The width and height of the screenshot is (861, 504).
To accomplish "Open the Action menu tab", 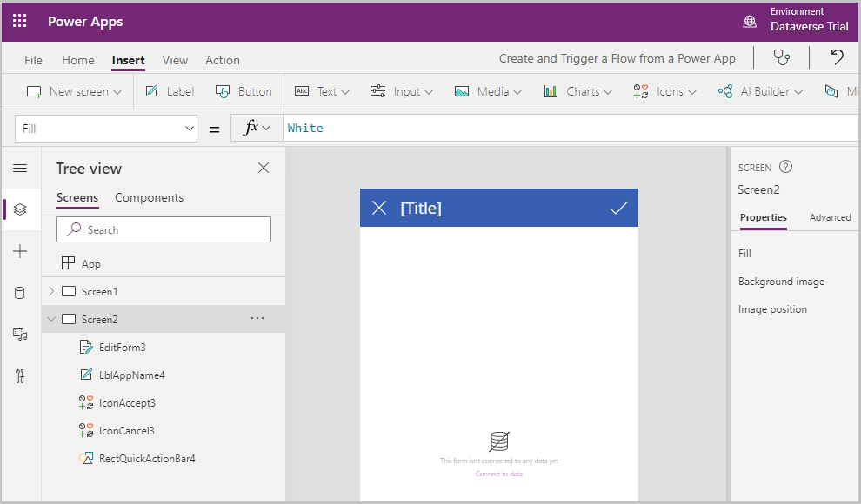I will (223, 60).
